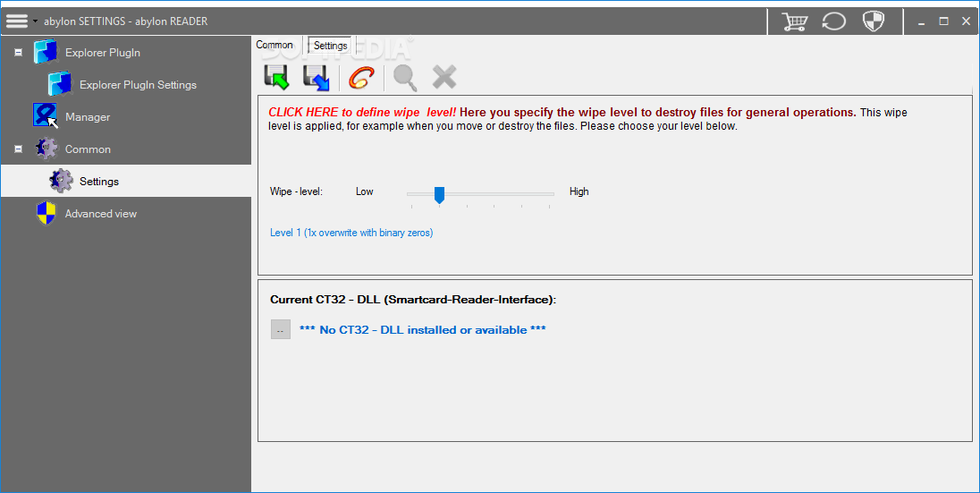The image size is (980, 493).
Task: Maximize the abylon SETTINGS window
Action: point(943,21)
